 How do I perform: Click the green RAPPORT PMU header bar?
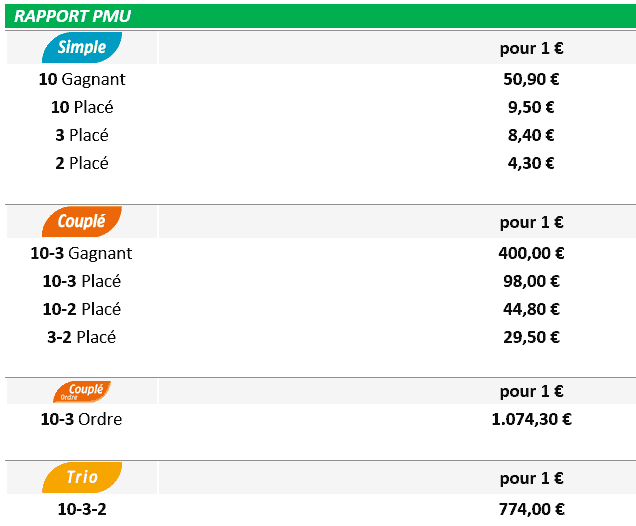pyautogui.click(x=318, y=16)
